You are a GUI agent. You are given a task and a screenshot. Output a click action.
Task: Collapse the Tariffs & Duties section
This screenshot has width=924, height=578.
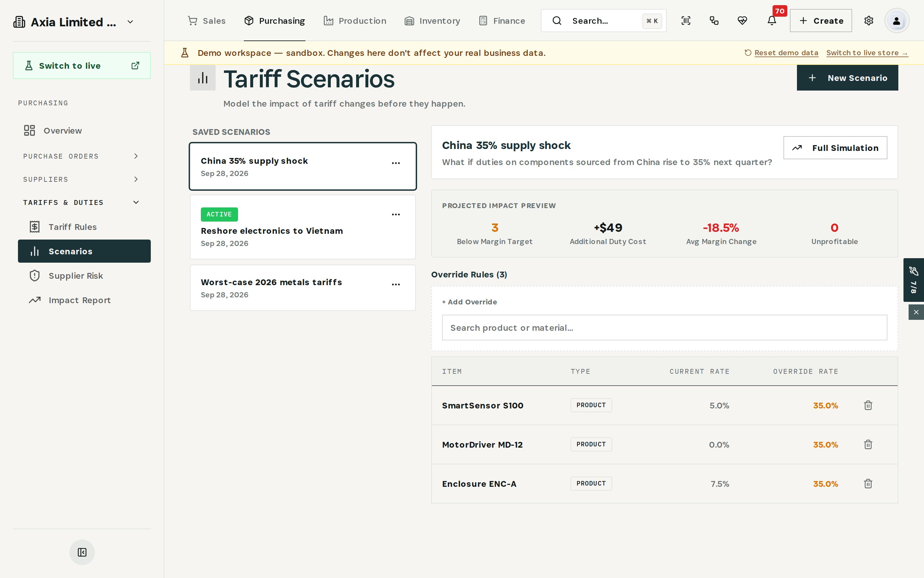pyautogui.click(x=81, y=202)
